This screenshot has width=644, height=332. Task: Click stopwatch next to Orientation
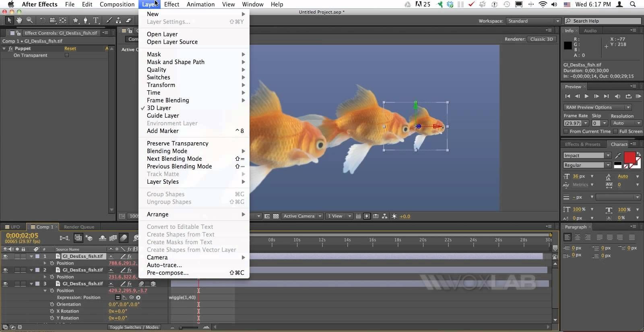pos(52,304)
